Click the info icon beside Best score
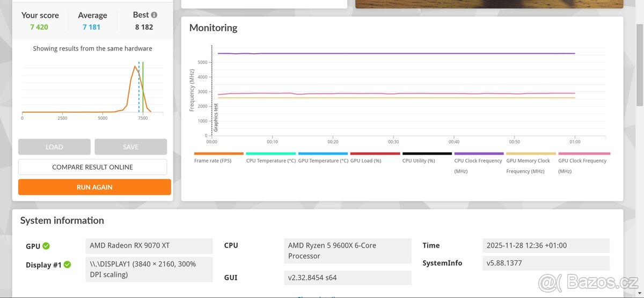Image resolution: width=644 pixels, height=298 pixels. 155,15
